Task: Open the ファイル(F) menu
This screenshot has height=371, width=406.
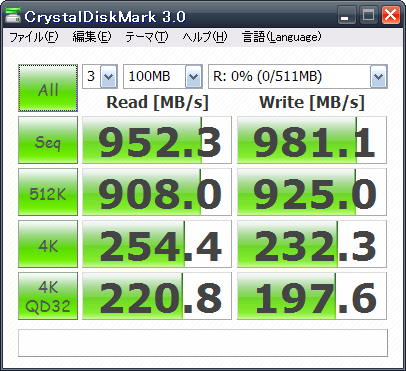Action: coord(33,37)
